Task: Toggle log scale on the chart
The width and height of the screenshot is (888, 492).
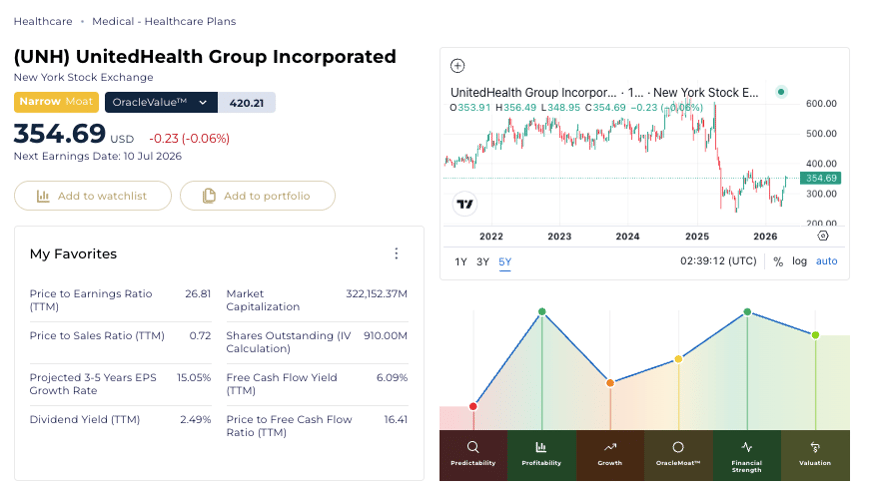Action: 799,262
